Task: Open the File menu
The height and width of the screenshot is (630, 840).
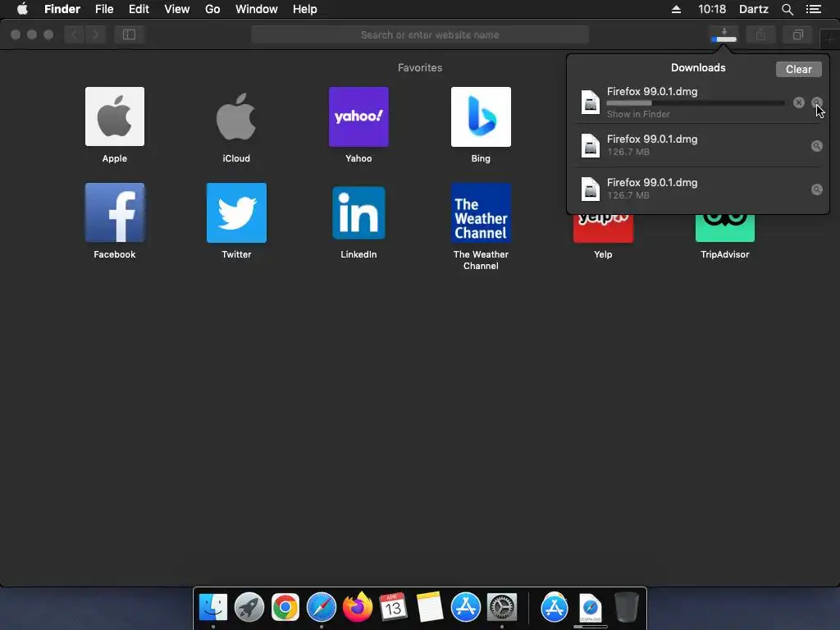Action: 104,9
